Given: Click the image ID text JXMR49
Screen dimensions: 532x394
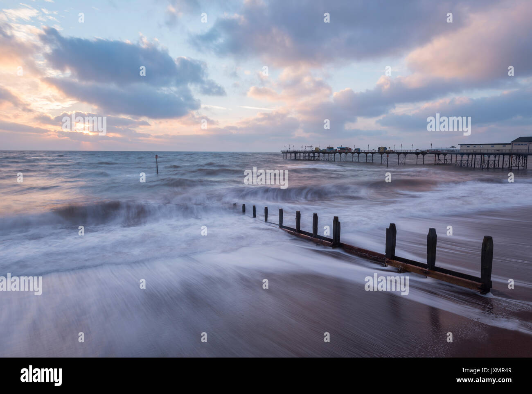Looking at the screenshot, I should (x=486, y=371).
